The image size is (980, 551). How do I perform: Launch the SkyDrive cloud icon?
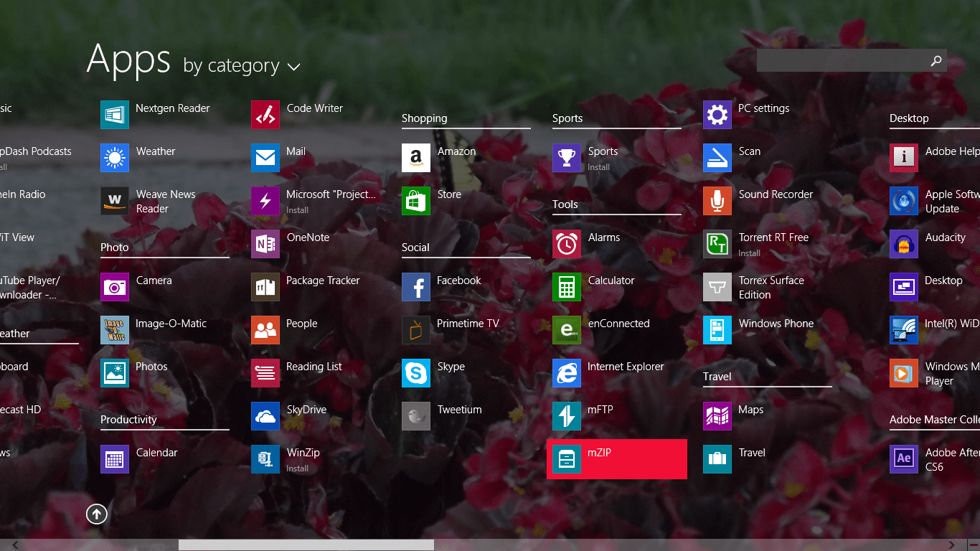tap(265, 416)
